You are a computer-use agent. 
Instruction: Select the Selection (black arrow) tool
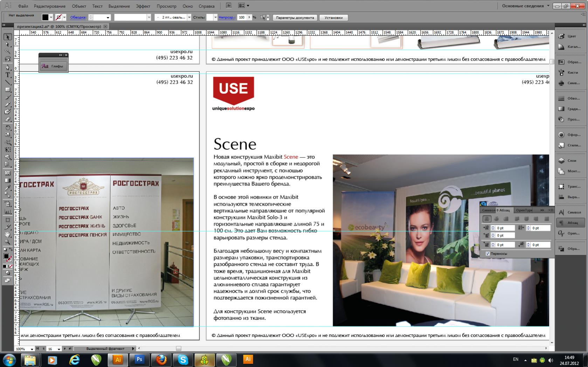(x=7, y=37)
